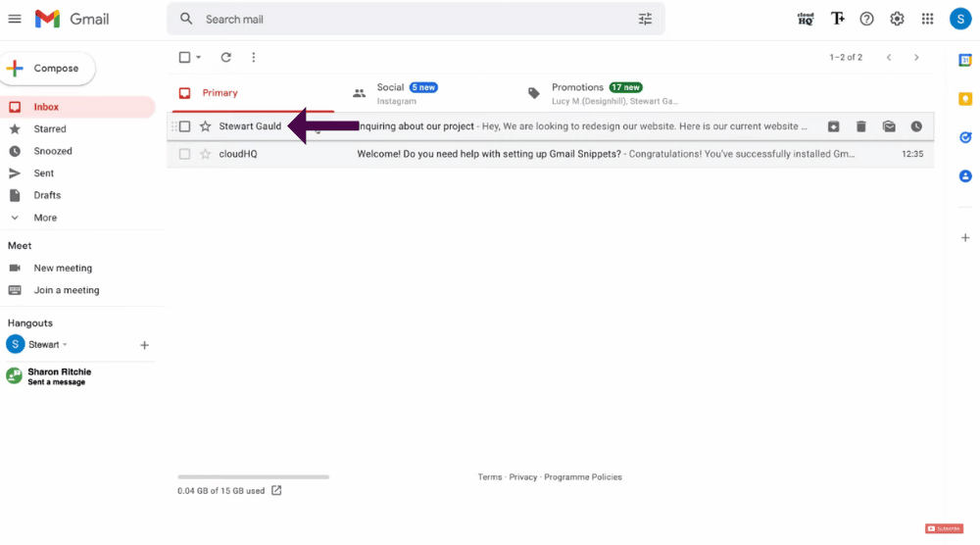This screenshot has height=545, width=980.
Task: Go to the newer messages arrow
Action: 889,57
